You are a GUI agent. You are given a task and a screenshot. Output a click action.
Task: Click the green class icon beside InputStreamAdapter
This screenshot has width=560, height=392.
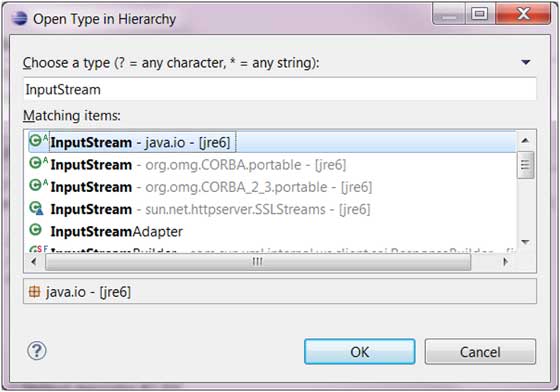pyautogui.click(x=35, y=230)
